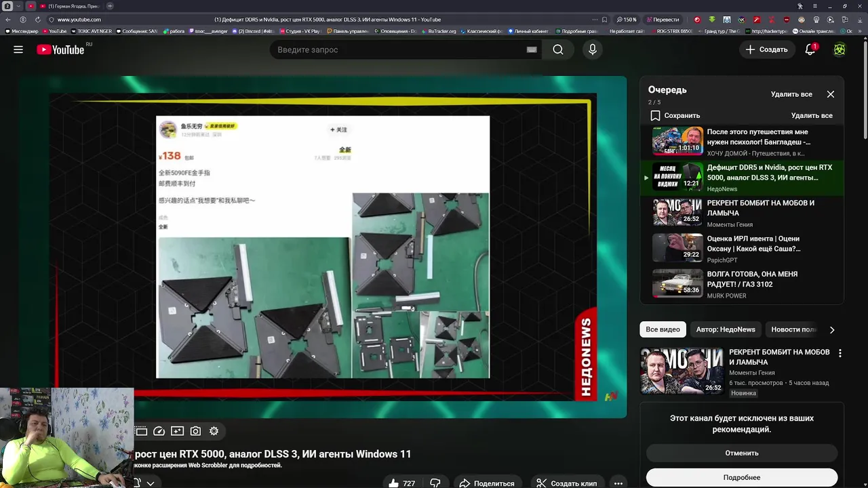Close the Очередь queue panel

(x=830, y=94)
